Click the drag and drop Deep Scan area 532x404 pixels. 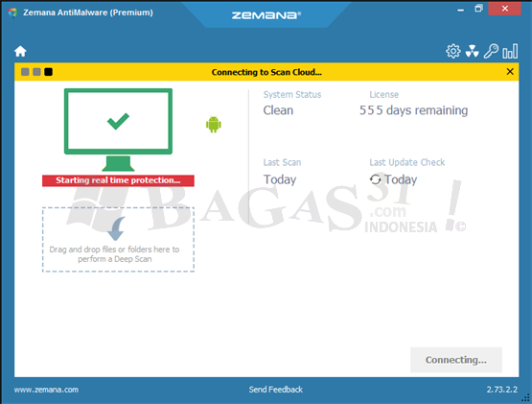click(x=118, y=240)
